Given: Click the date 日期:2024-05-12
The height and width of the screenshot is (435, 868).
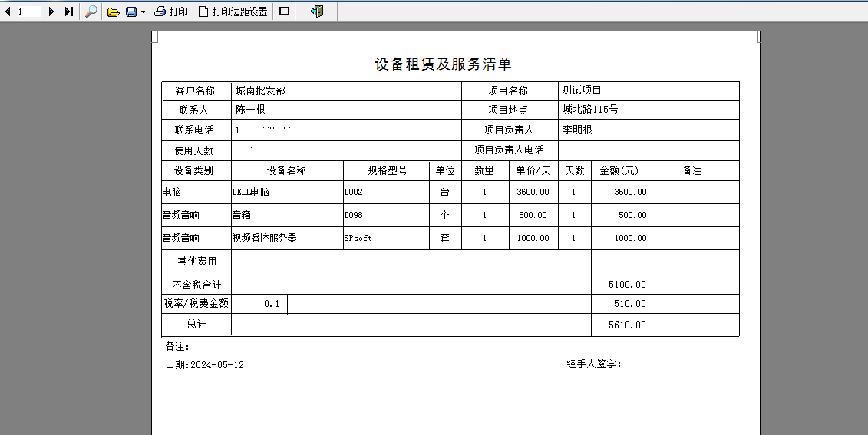Looking at the screenshot, I should tap(204, 364).
